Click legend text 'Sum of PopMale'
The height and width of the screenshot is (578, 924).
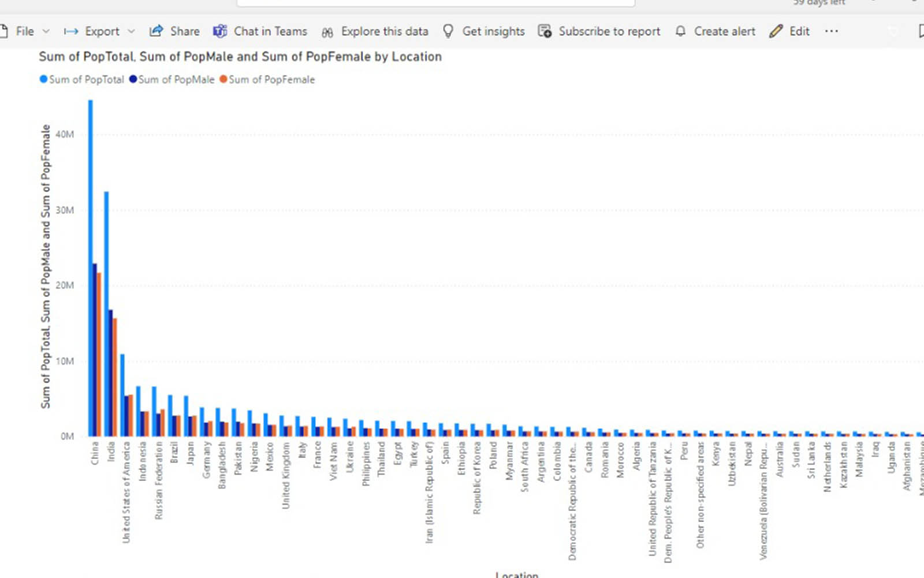pyautogui.click(x=176, y=80)
